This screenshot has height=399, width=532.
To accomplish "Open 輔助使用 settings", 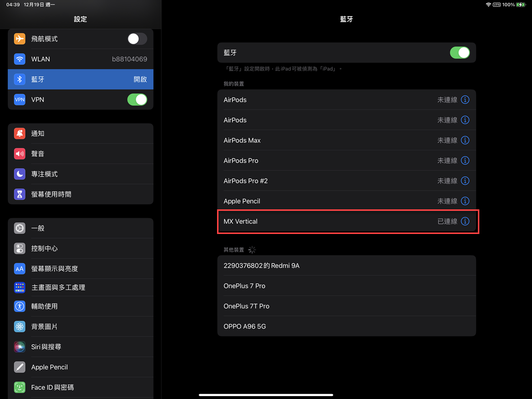I will (x=80, y=306).
